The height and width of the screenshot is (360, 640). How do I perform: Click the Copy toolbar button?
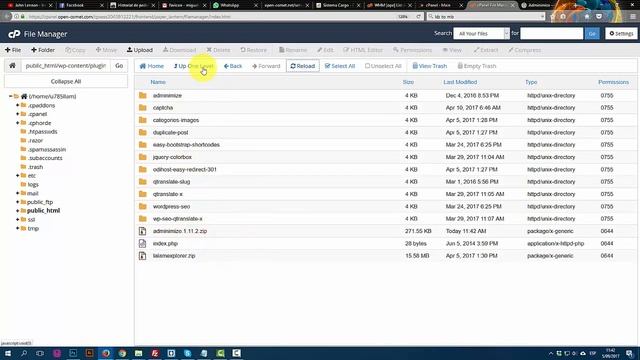coord(76,50)
